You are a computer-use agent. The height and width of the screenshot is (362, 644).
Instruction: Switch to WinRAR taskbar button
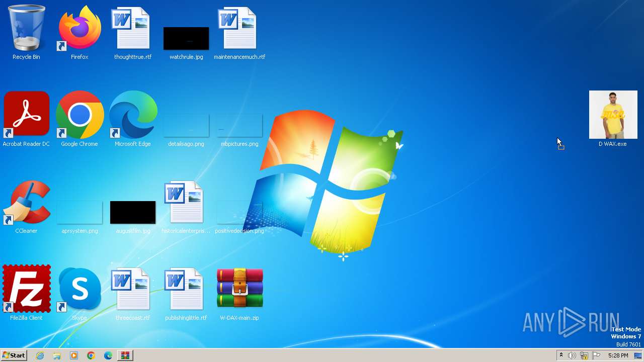[125, 355]
